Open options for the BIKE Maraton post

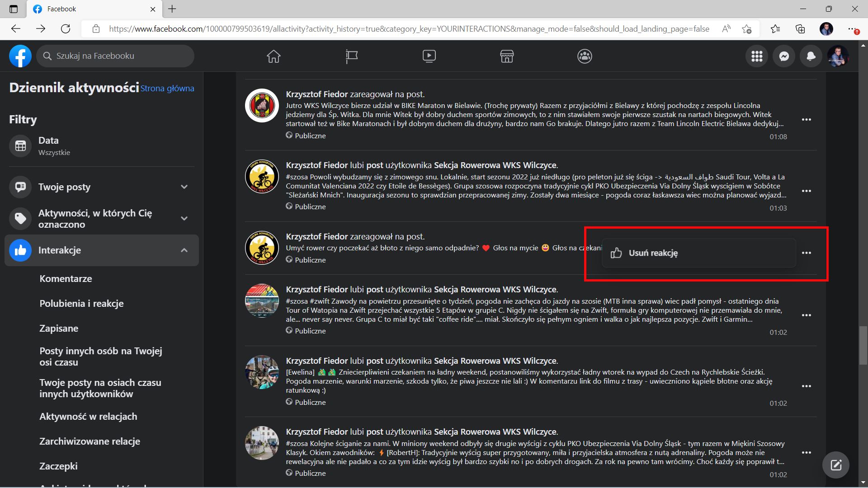click(806, 120)
